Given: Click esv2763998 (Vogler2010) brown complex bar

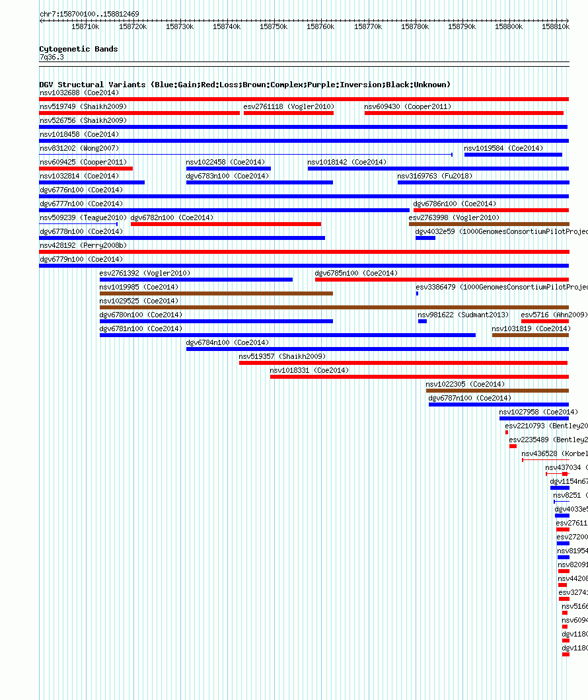Looking at the screenshot, I should tap(489, 224).
